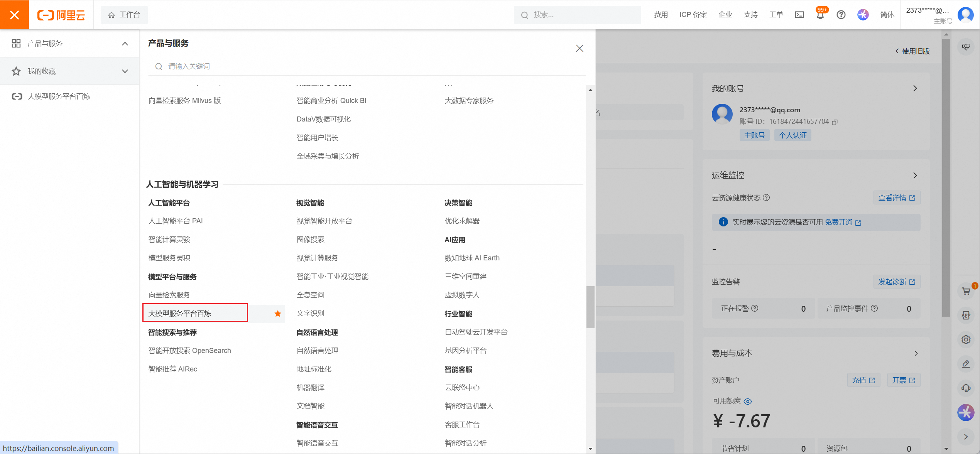Open the settings gear in right sidebar
The width and height of the screenshot is (980, 454).
click(966, 339)
